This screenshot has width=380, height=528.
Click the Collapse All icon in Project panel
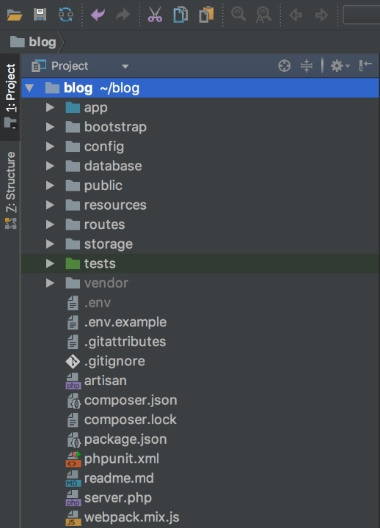[306, 66]
